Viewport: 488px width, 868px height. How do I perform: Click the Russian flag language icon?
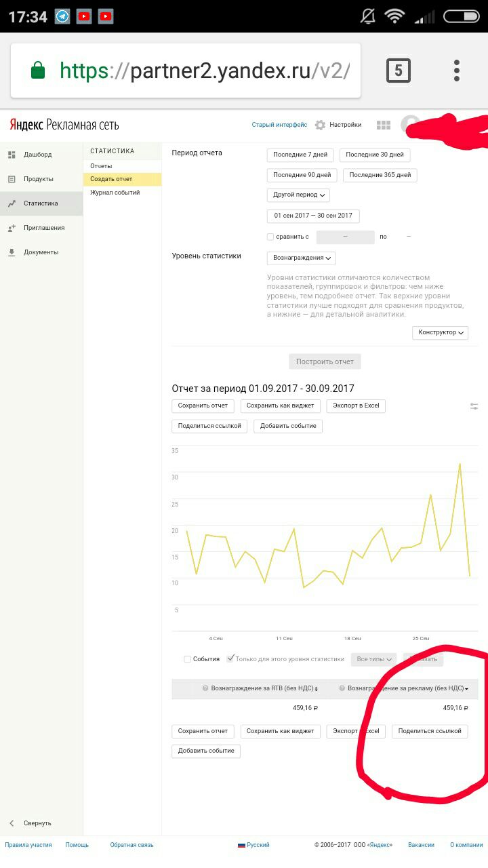point(241,845)
